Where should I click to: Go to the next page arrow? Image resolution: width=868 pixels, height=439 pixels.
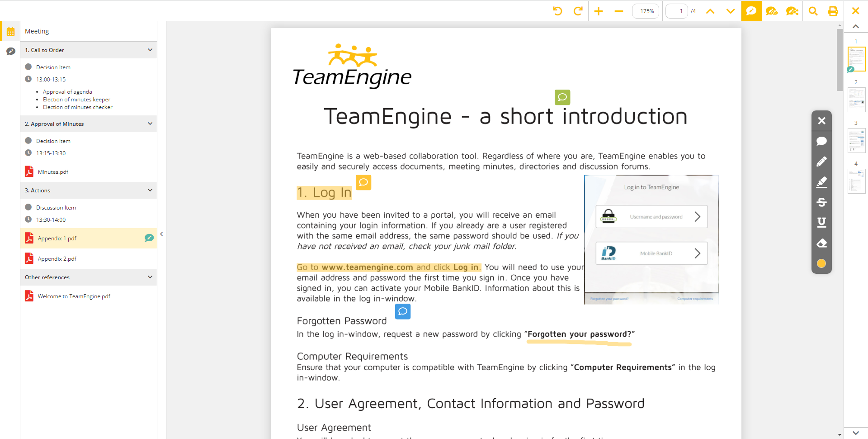pos(731,11)
